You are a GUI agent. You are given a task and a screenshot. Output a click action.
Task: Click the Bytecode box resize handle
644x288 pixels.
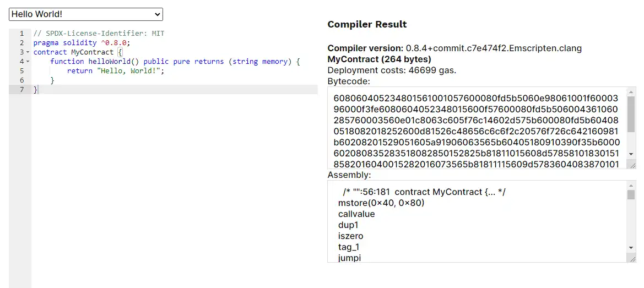click(633, 165)
